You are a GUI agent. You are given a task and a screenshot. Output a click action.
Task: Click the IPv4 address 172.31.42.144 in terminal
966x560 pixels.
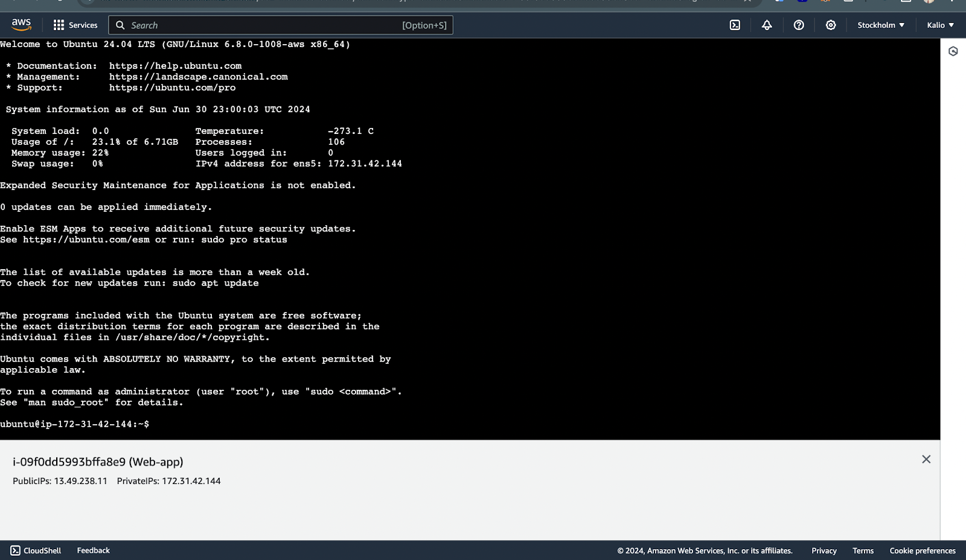coord(365,164)
